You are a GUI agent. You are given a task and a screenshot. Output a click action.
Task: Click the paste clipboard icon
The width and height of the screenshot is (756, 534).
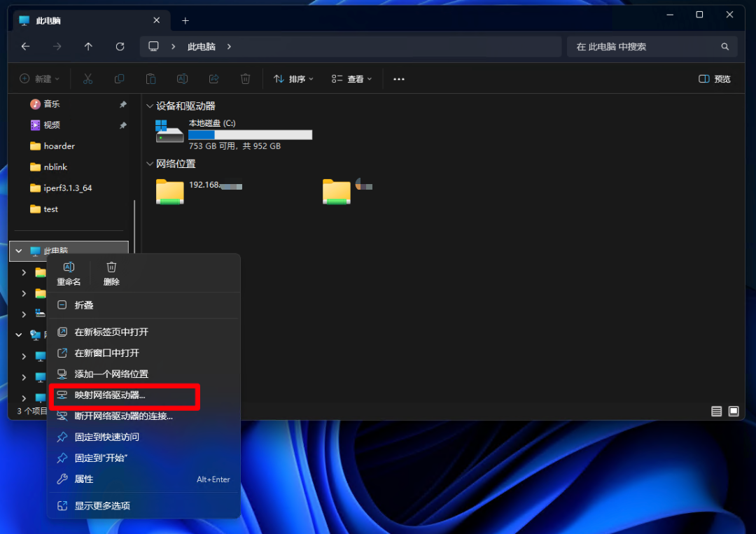point(151,78)
